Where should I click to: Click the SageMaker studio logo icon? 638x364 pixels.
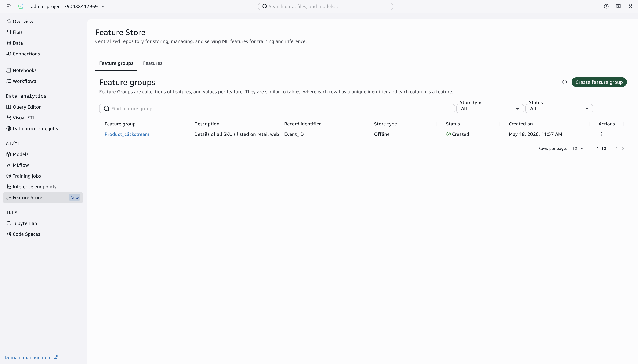21,7
